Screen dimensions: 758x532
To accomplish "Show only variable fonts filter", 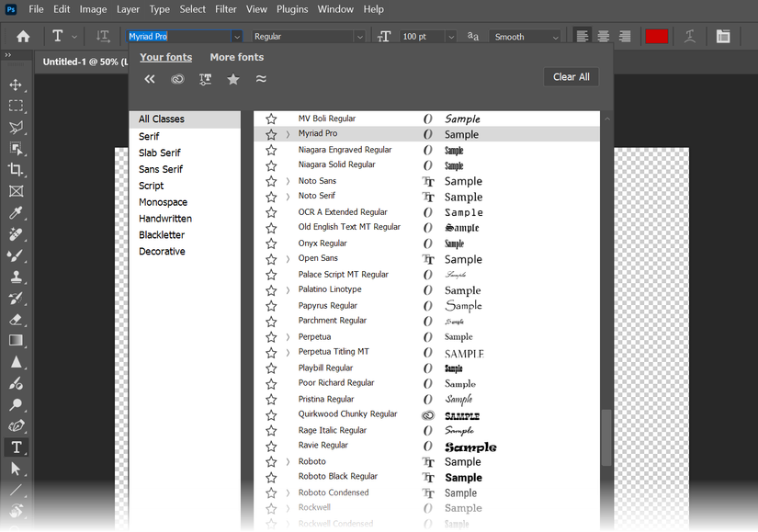I will (205, 79).
